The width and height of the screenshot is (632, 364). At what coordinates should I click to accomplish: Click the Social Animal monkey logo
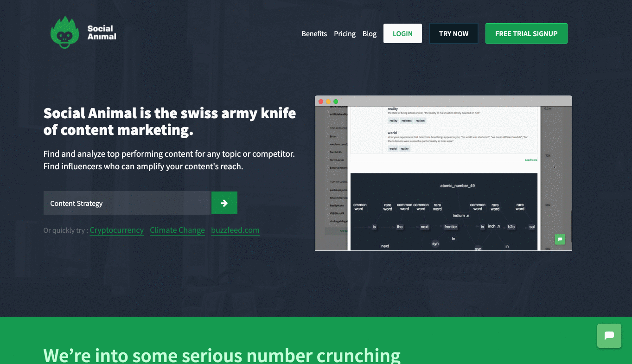pos(65,32)
